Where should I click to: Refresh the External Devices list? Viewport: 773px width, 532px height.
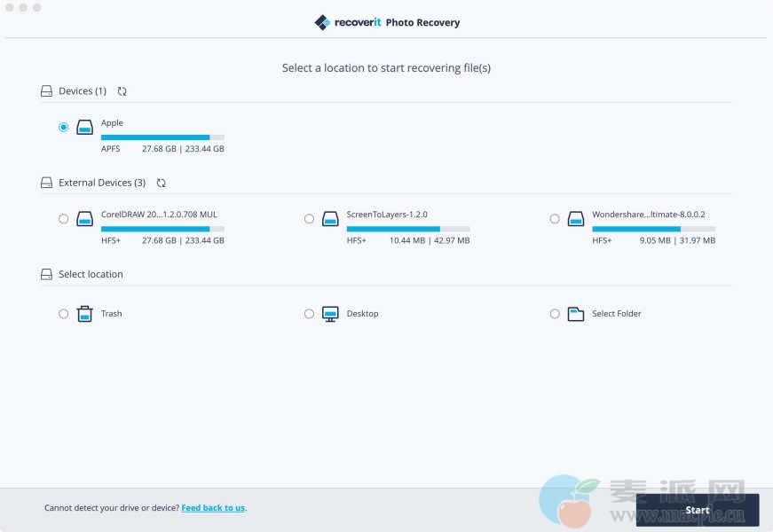[161, 183]
